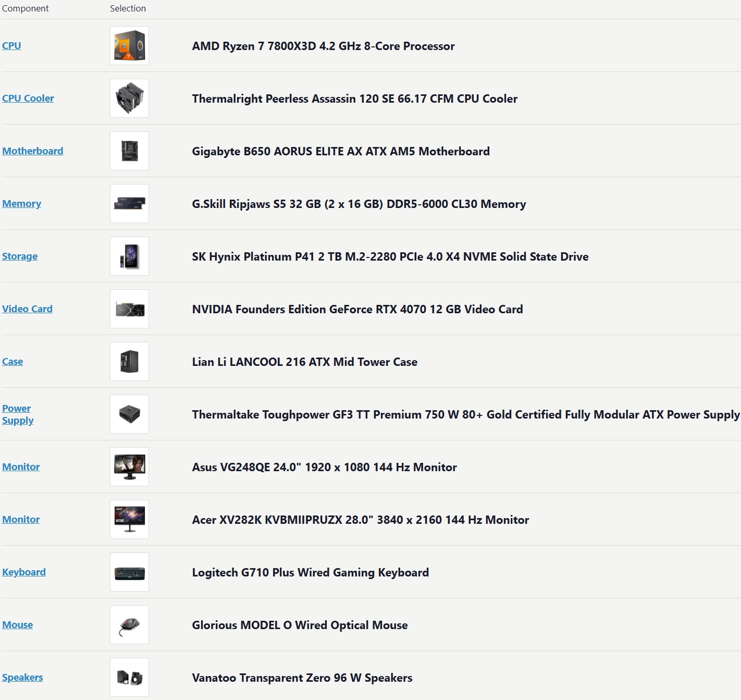Screen dimensions: 741x700
Task: Open the Thermalright cooler product thumbnail
Action: [x=129, y=98]
